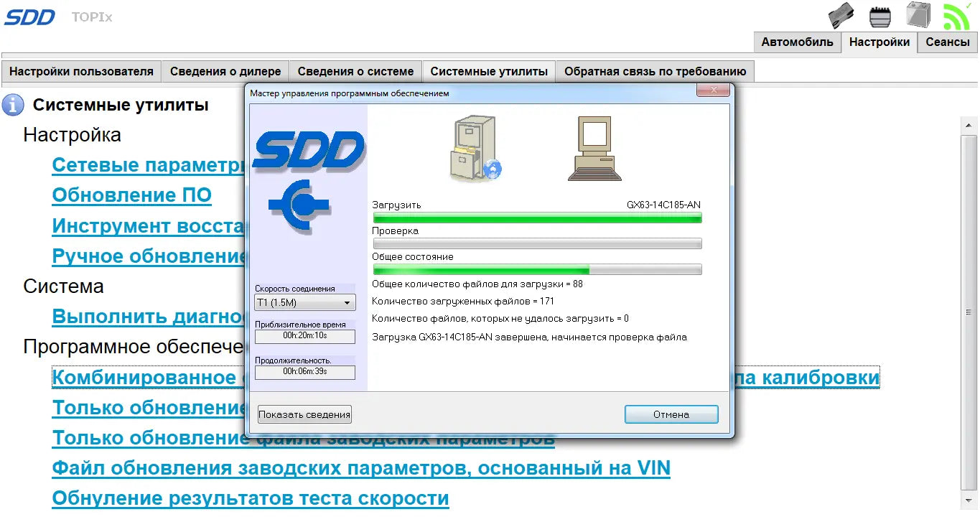Click the file cabinet server icon
Screen dimensions: 980x522
[x=475, y=149]
